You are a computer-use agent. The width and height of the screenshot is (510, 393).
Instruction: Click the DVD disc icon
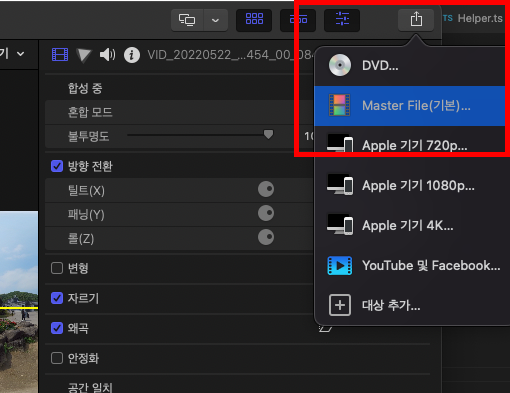click(340, 65)
